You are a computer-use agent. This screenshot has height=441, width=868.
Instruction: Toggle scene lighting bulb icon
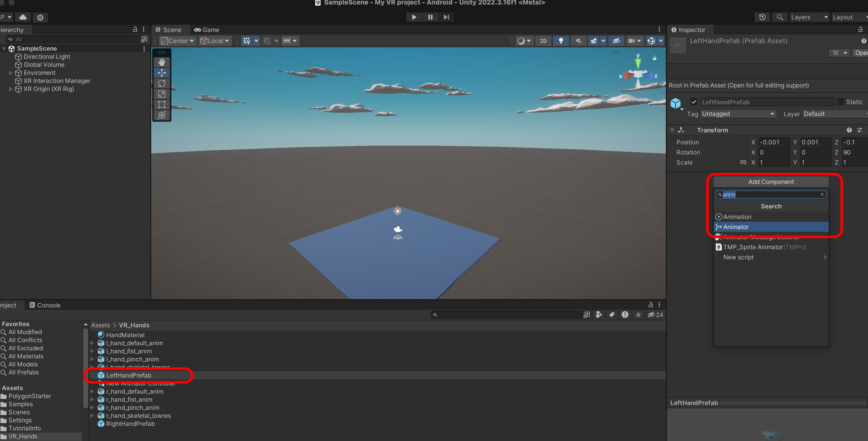(x=561, y=41)
